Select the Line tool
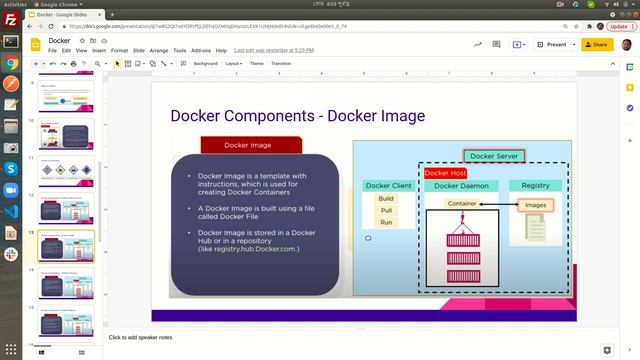The height and width of the screenshot is (360, 640). coord(164,64)
